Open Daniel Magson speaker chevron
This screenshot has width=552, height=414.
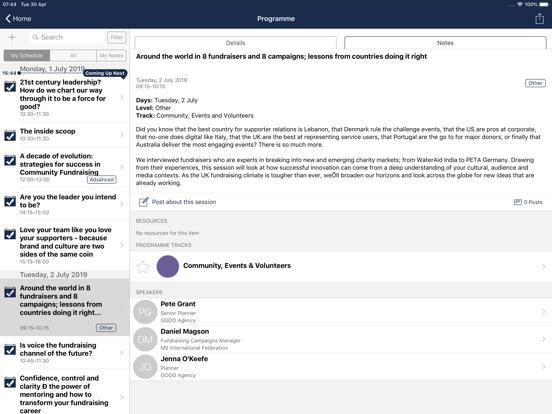(544, 339)
